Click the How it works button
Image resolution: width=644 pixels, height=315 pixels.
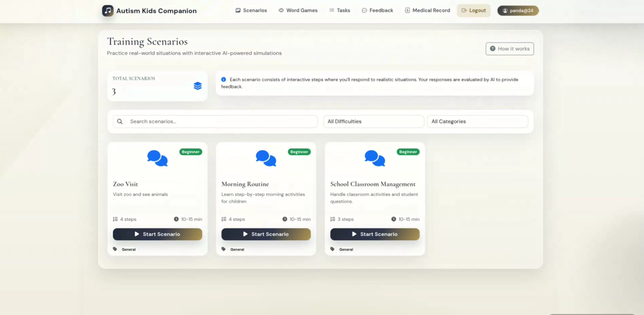510,49
